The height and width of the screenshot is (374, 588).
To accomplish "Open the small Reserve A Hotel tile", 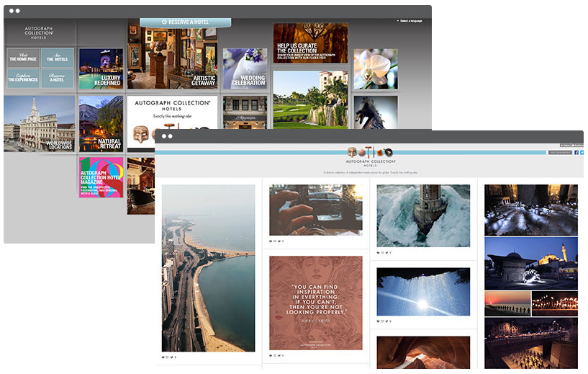I will point(58,78).
